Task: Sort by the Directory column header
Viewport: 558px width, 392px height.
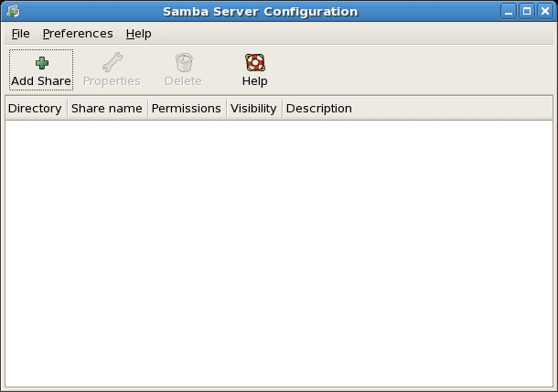Action: click(36, 109)
